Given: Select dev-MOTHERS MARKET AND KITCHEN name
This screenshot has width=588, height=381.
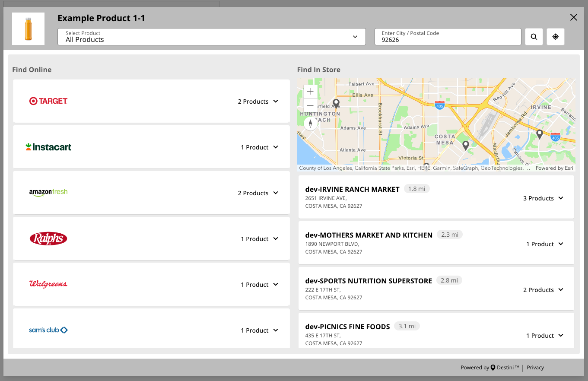Looking at the screenshot, I should (369, 235).
